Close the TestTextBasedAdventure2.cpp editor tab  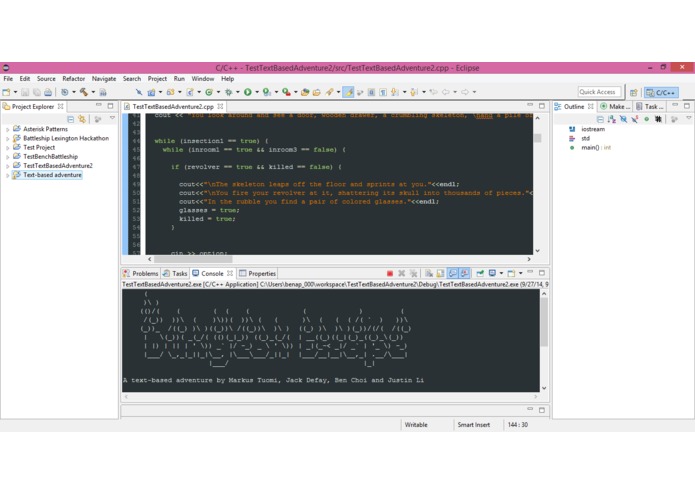click(x=220, y=106)
